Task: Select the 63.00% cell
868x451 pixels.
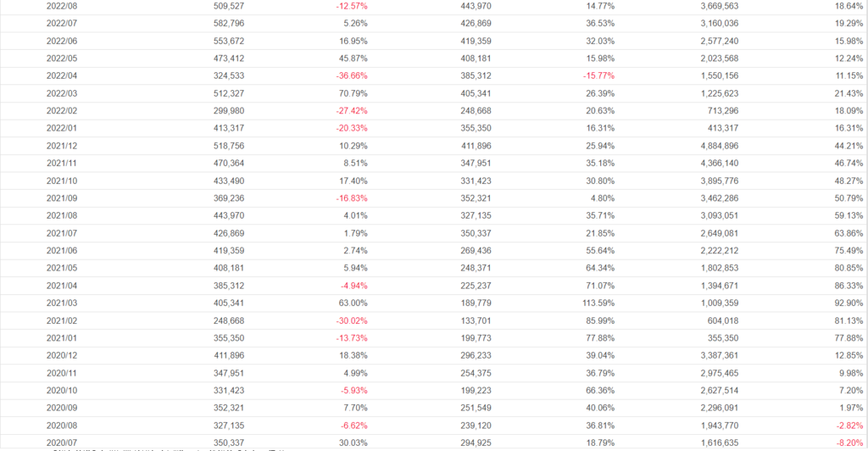Action: (x=353, y=303)
